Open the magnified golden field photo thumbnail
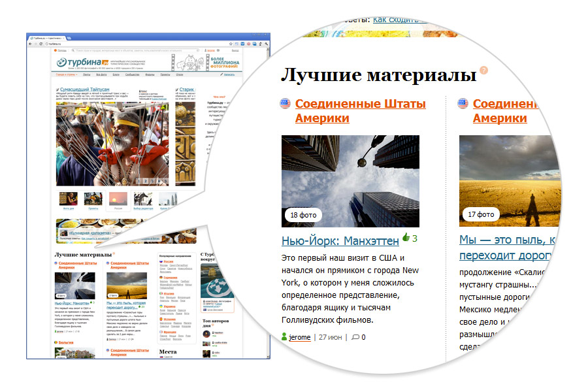 [x=509, y=181]
